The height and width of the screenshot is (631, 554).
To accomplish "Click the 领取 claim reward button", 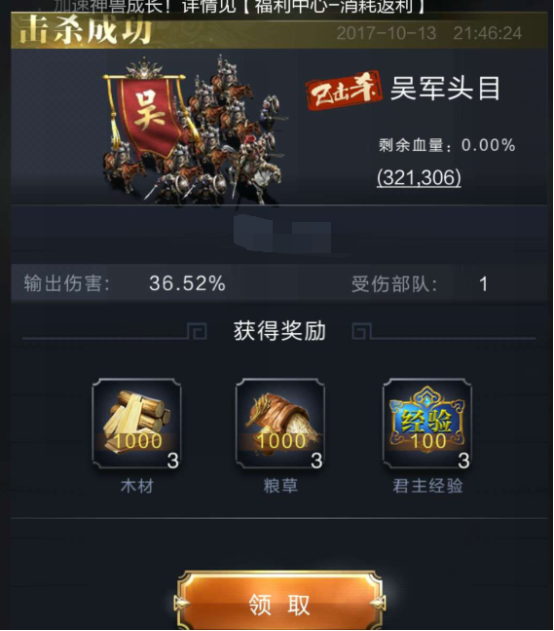I will click(x=280, y=603).
